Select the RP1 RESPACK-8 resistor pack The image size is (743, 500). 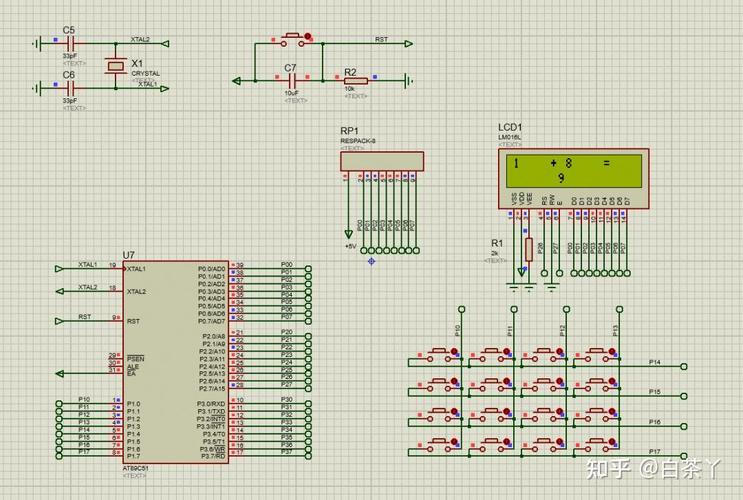point(382,161)
